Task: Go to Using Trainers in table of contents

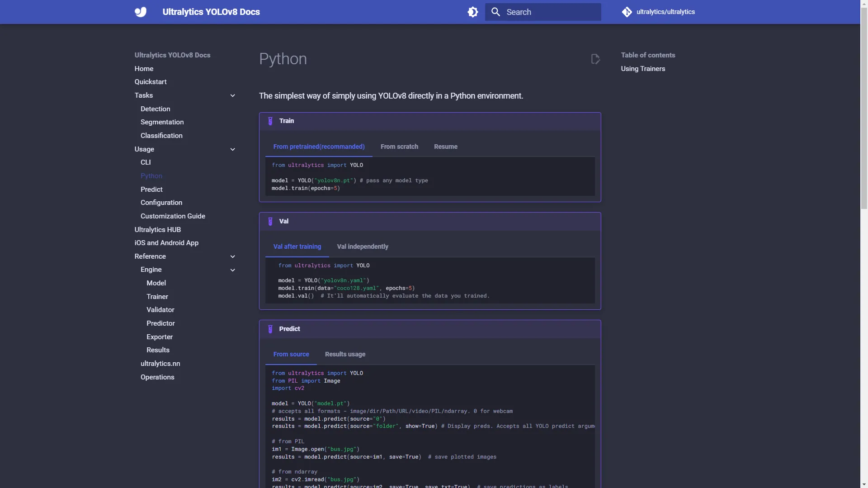Action: [643, 69]
